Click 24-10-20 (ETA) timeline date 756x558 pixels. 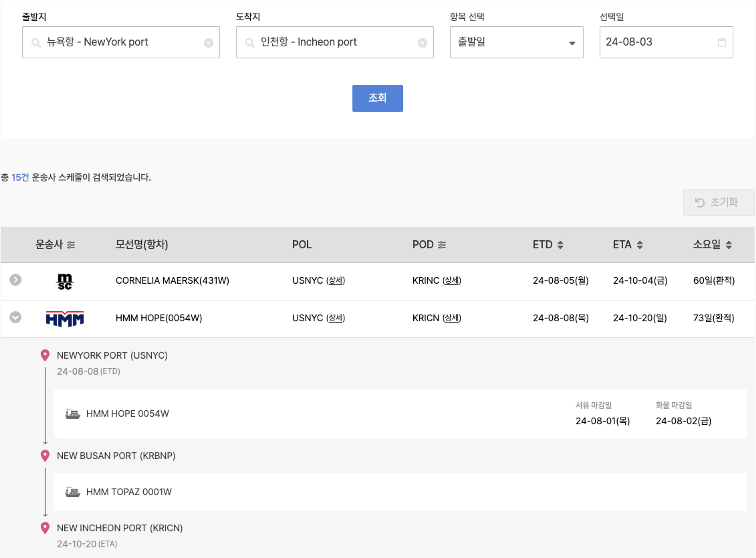pos(87,544)
